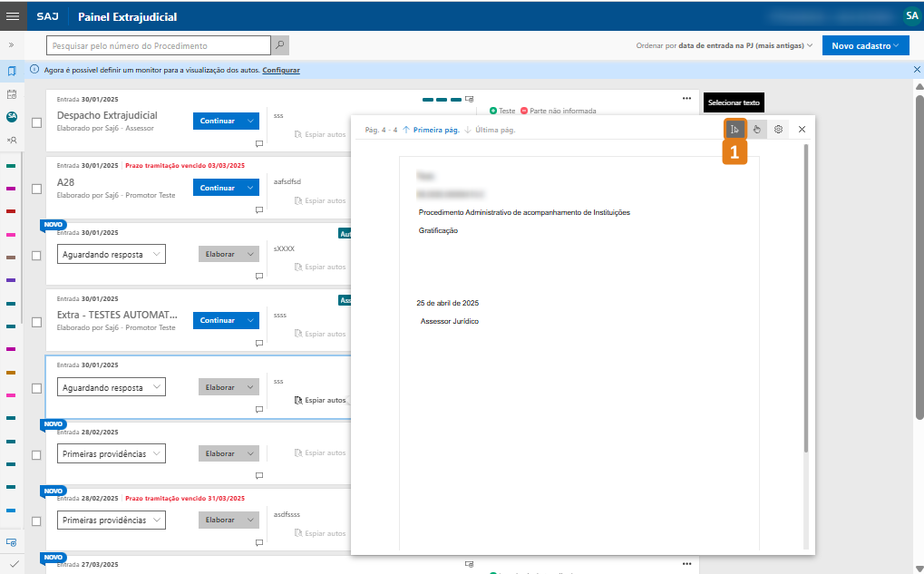Screen dimensions: 924x574
Task: Click the Configurar link in info banner
Action: tap(281, 70)
